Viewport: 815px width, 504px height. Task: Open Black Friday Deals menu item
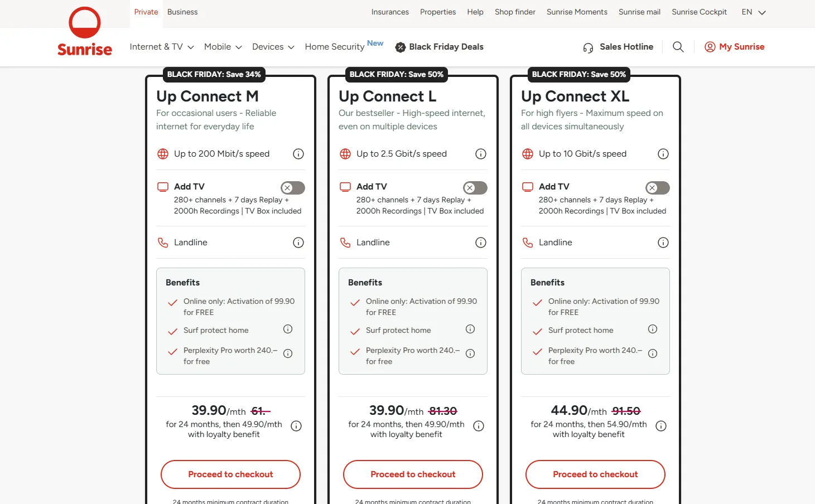(440, 47)
